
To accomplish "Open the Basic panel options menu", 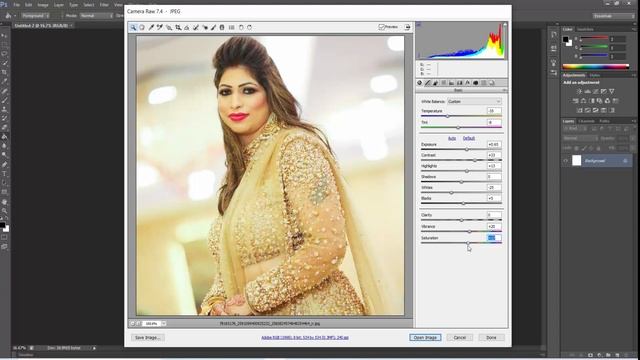I will coord(504,90).
